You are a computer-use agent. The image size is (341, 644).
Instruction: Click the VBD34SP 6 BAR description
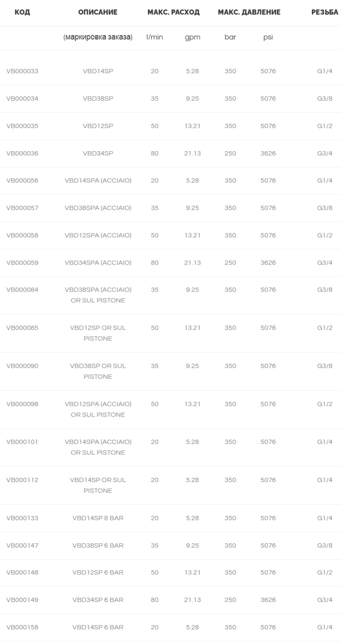pyautogui.click(x=98, y=600)
